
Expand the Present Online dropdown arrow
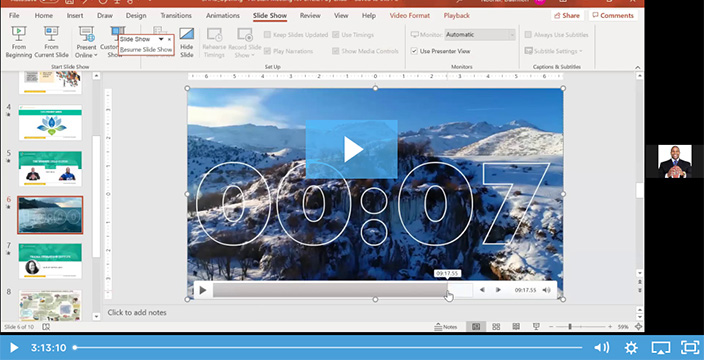coord(96,55)
